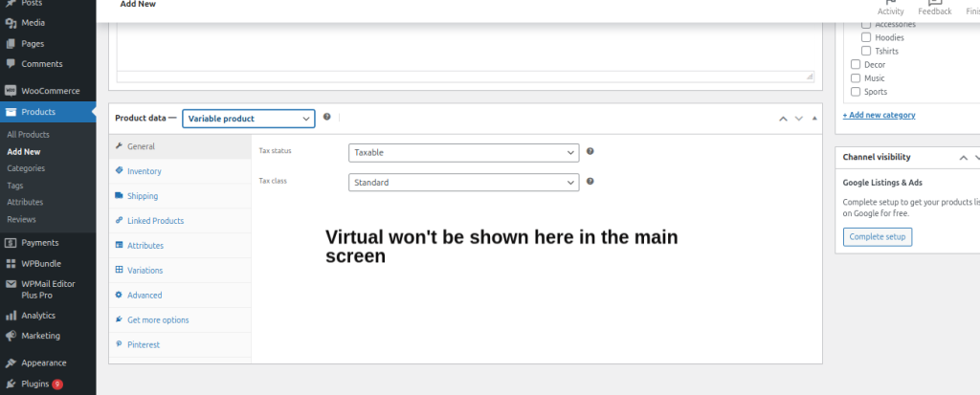
Task: Switch to the Variations tab
Action: (x=180, y=271)
